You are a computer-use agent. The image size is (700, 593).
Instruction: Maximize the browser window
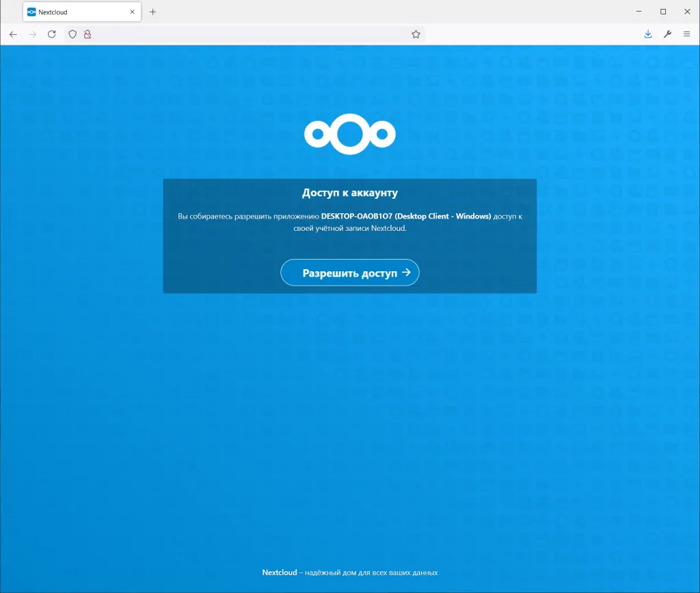pos(663,12)
